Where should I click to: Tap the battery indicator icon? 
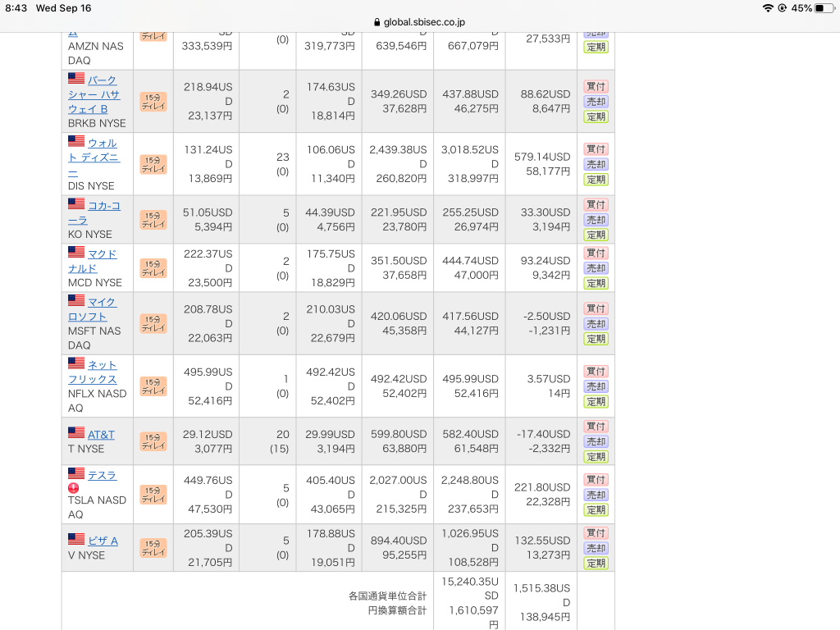tap(824, 8)
